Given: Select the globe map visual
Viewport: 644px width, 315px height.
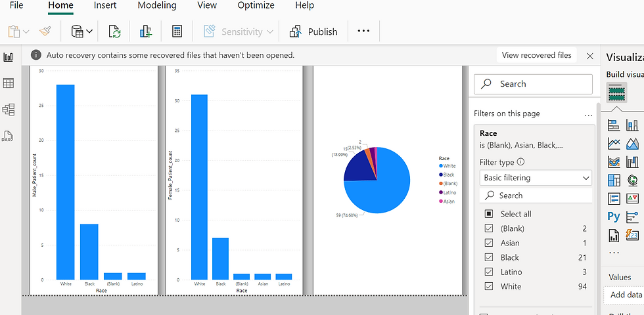Looking at the screenshot, I should 632,180.
